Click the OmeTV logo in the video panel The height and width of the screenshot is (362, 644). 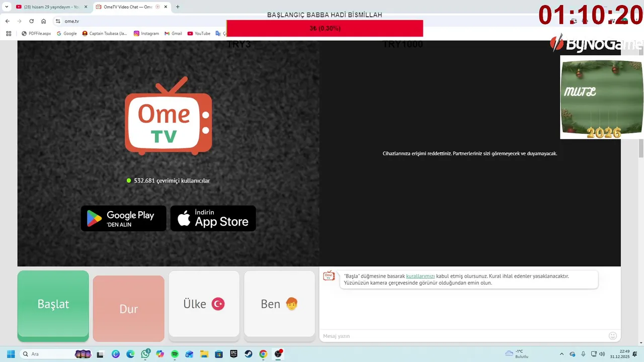[169, 116]
